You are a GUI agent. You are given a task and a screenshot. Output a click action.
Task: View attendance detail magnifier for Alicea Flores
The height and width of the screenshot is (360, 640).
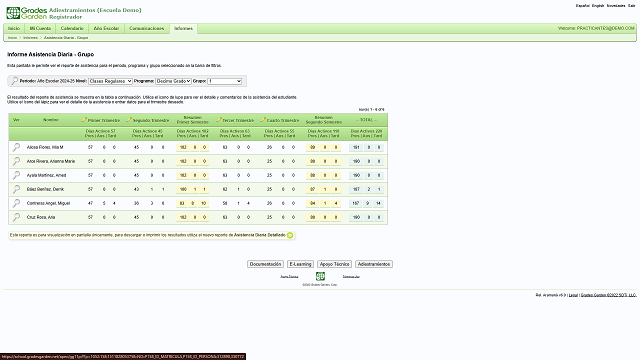(x=16, y=147)
